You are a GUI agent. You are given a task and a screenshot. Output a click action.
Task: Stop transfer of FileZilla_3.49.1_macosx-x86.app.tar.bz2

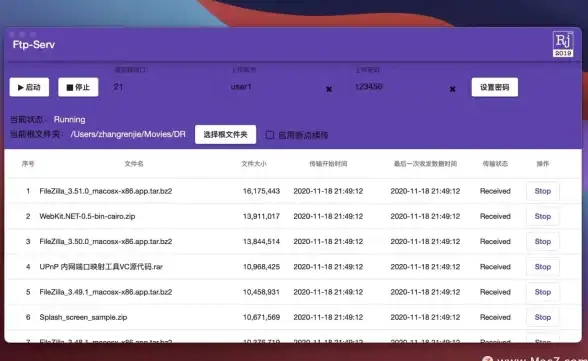click(x=543, y=292)
